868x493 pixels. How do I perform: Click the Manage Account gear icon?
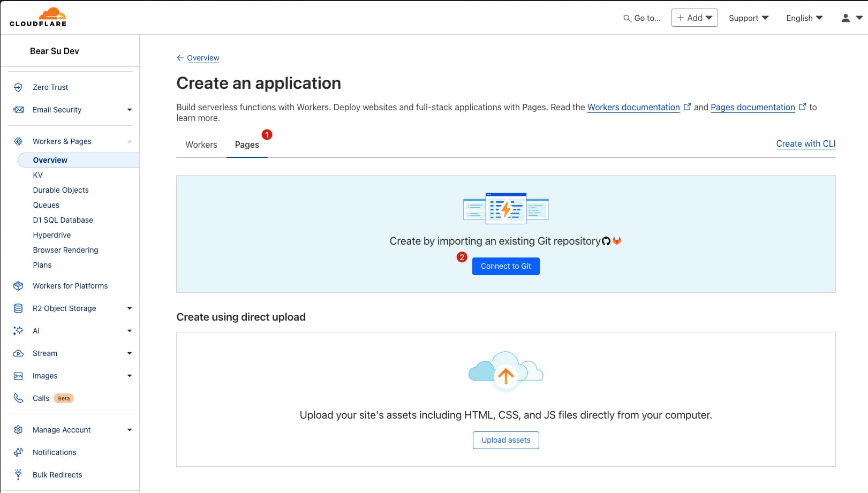pos(18,430)
